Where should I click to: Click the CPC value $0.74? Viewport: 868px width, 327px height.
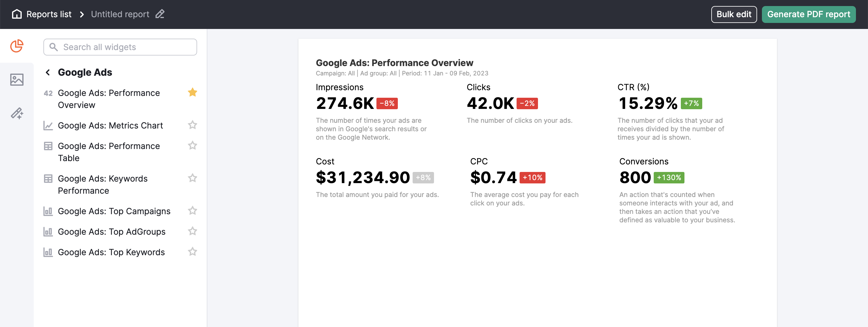tap(493, 178)
